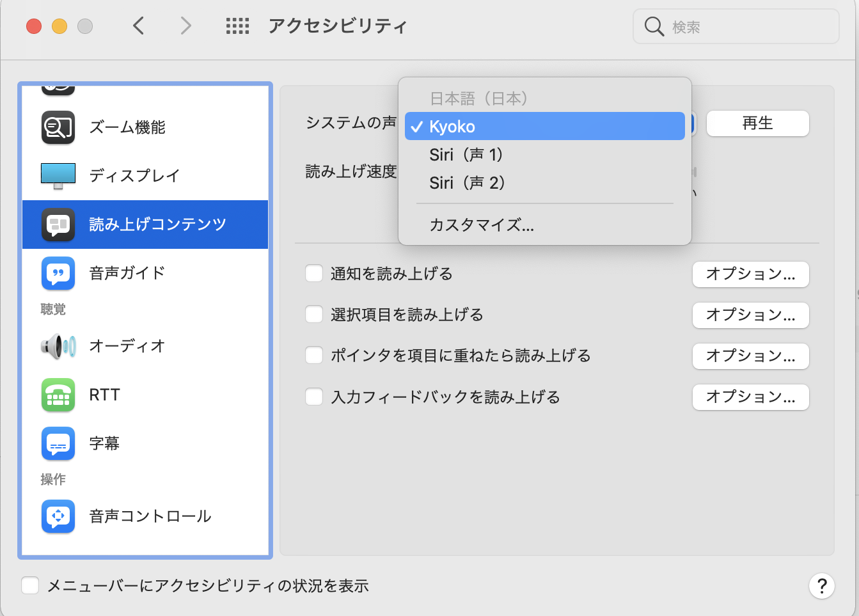859x616 pixels.
Task: Open the help question mark button
Action: 822,585
